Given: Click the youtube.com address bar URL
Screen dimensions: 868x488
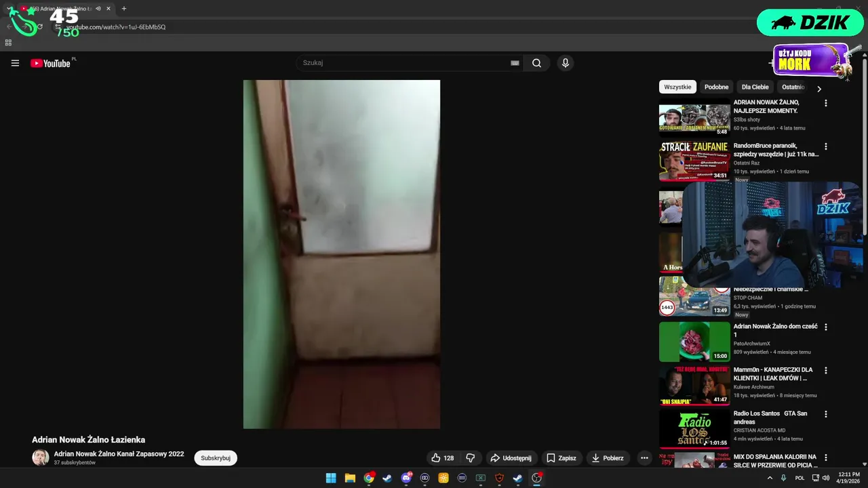Looking at the screenshot, I should 116,27.
